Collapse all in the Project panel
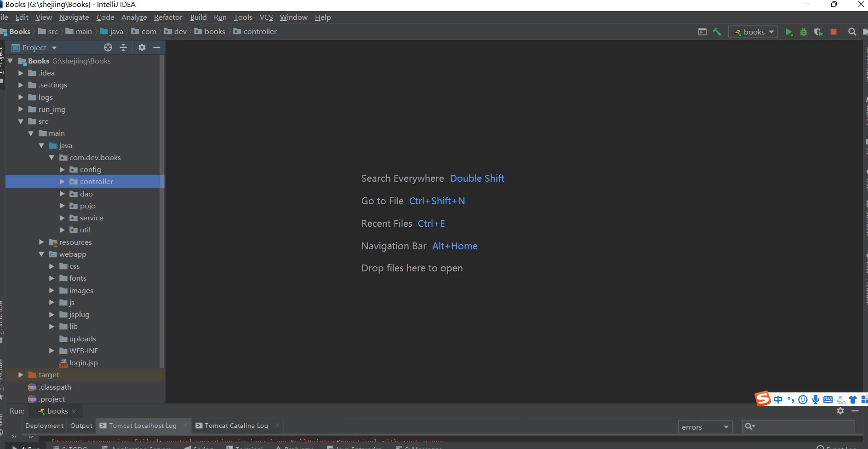Image resolution: width=868 pixels, height=449 pixels. point(123,47)
